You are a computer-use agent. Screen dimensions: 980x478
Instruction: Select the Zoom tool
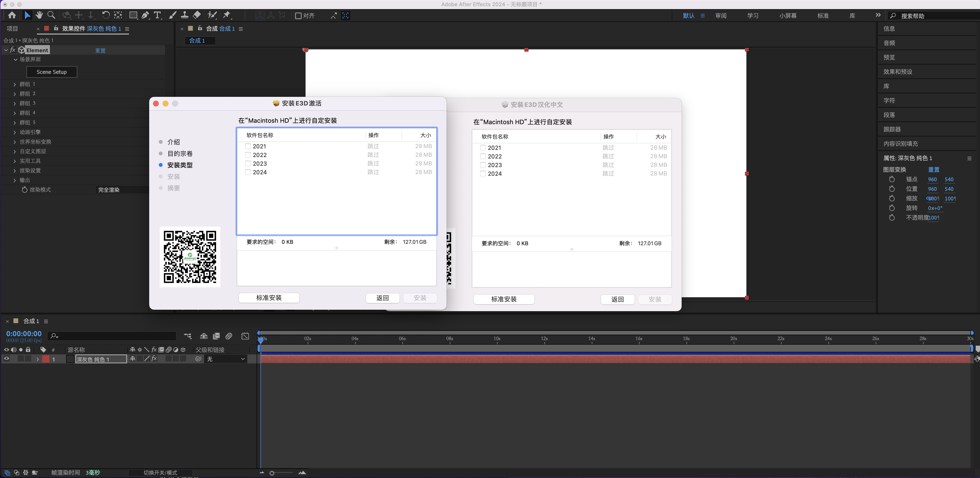(51, 15)
